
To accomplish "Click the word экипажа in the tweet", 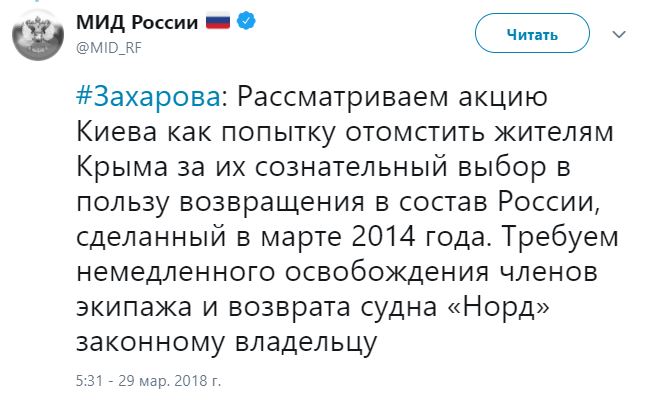I will pos(134,309).
